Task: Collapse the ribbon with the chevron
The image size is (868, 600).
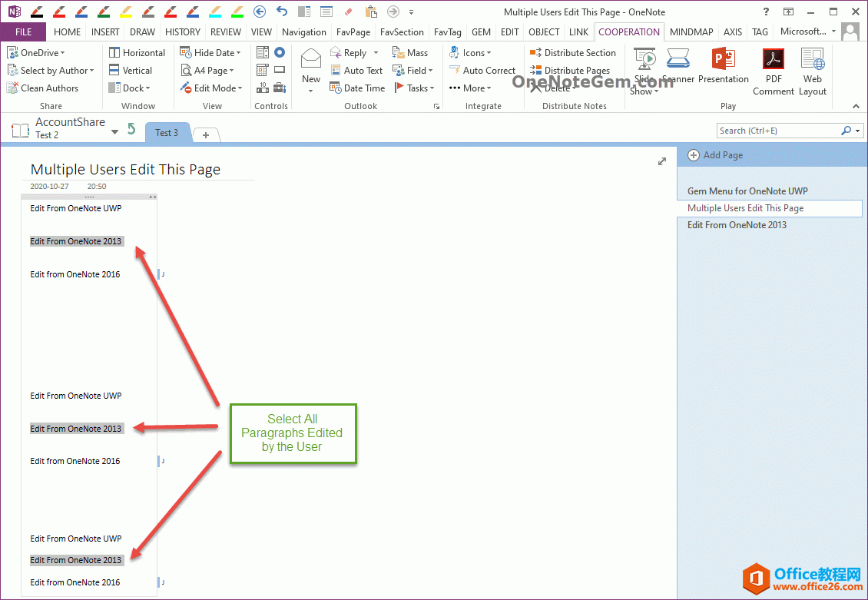Action: pyautogui.click(x=856, y=106)
